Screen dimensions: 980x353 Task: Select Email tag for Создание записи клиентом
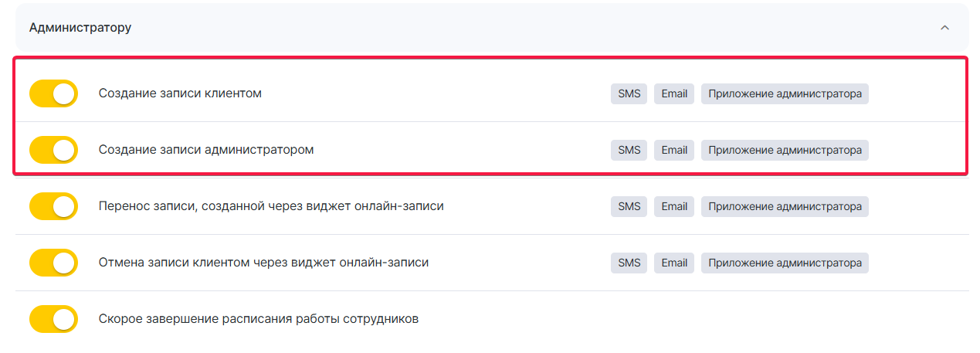(674, 93)
